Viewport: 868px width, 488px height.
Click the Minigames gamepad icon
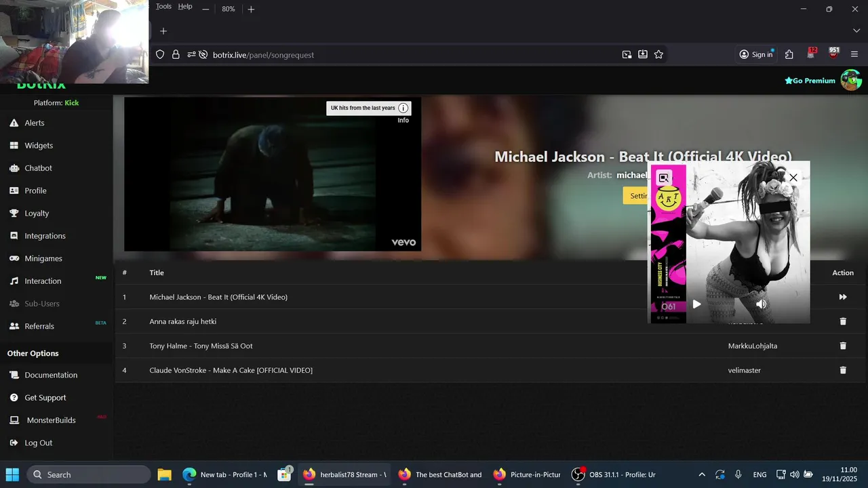coord(14,258)
